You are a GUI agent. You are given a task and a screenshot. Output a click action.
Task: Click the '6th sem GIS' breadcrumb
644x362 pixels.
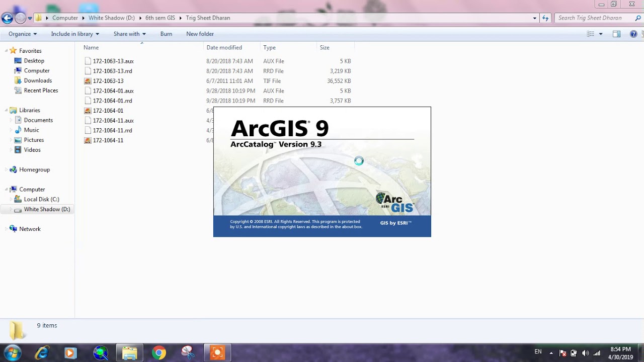coord(160,18)
